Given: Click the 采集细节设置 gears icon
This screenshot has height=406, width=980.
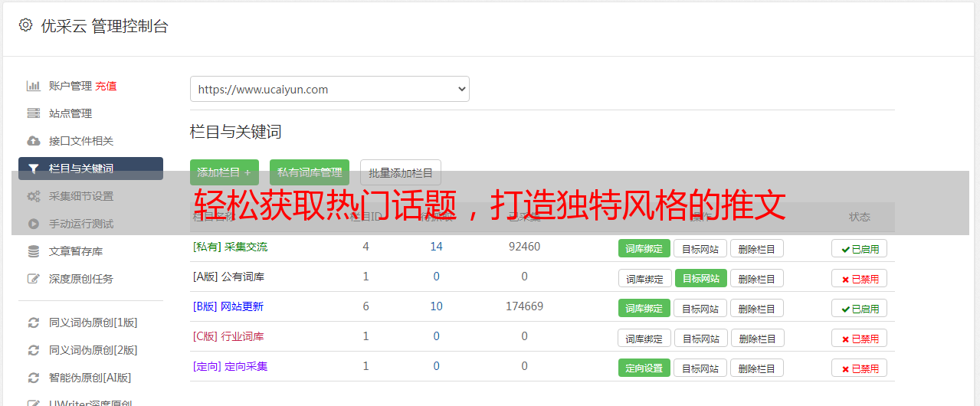Looking at the screenshot, I should tap(34, 196).
